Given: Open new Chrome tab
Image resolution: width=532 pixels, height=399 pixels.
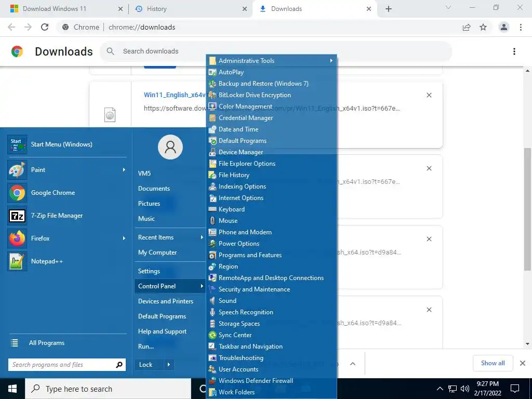Looking at the screenshot, I should click(x=389, y=9).
